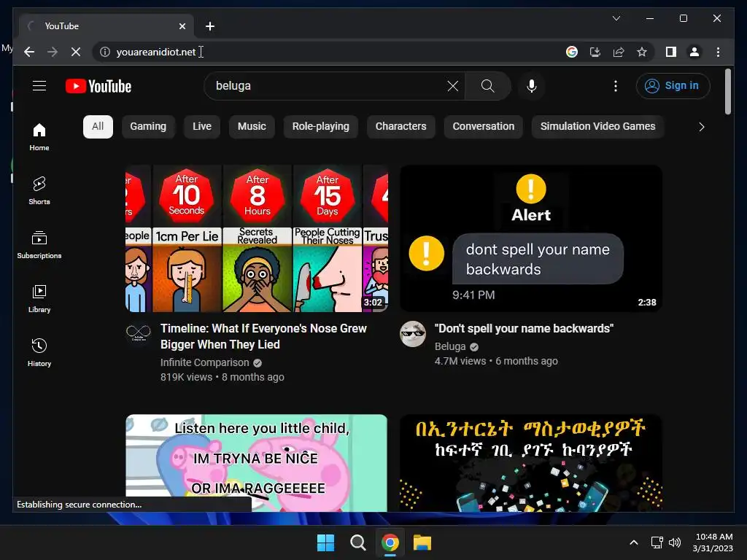Screen dimensions: 747x560
Task: Click the Sign in button
Action: point(673,86)
